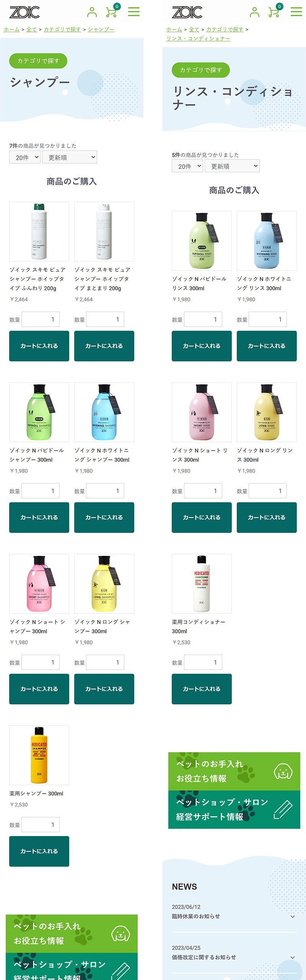Click the リンス・コンディショナー breadcrumb link
The image size is (306, 980).
click(x=198, y=39)
